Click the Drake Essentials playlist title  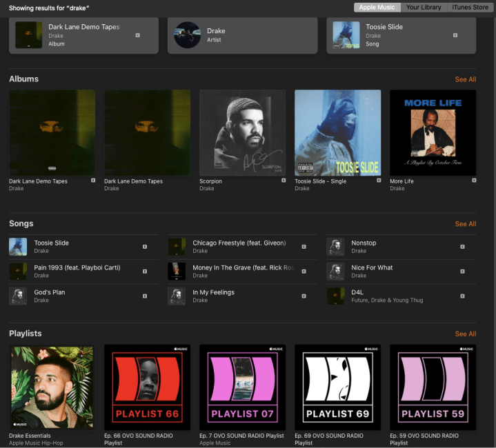pos(30,436)
